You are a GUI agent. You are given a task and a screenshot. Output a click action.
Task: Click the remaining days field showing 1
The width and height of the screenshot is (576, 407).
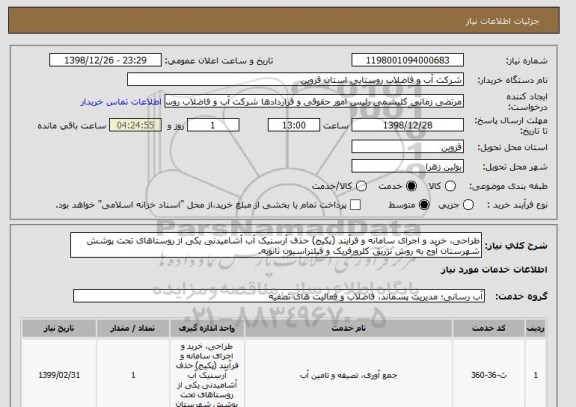(x=213, y=125)
